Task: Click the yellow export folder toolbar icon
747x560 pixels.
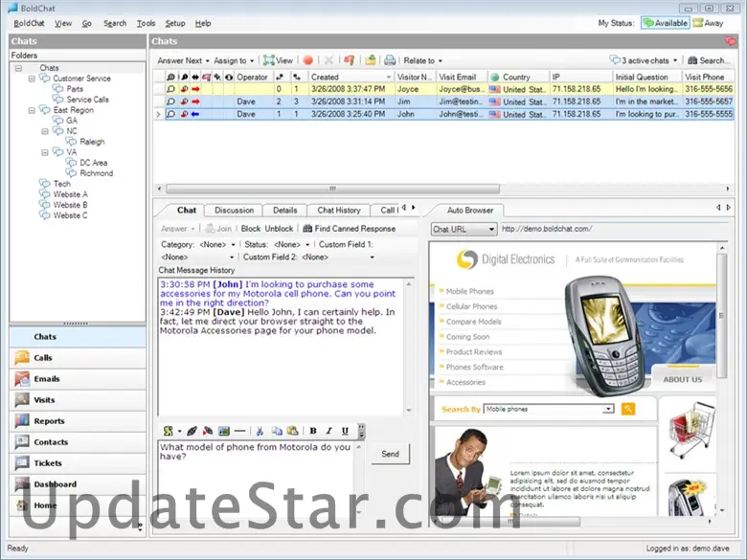Action: [371, 60]
